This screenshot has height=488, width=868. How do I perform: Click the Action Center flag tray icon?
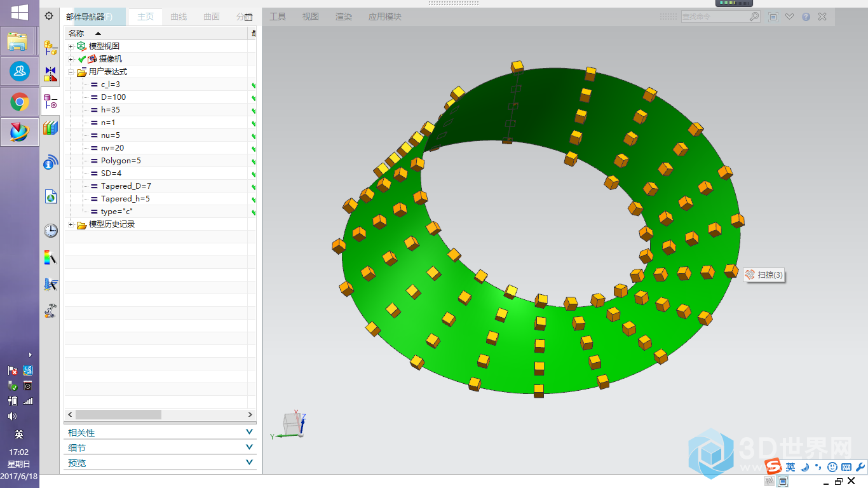[12, 370]
